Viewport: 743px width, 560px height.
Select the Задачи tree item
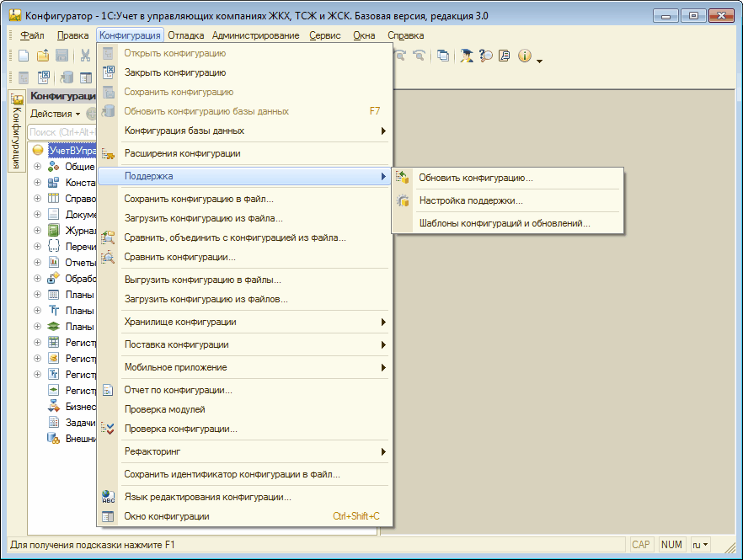click(x=80, y=423)
